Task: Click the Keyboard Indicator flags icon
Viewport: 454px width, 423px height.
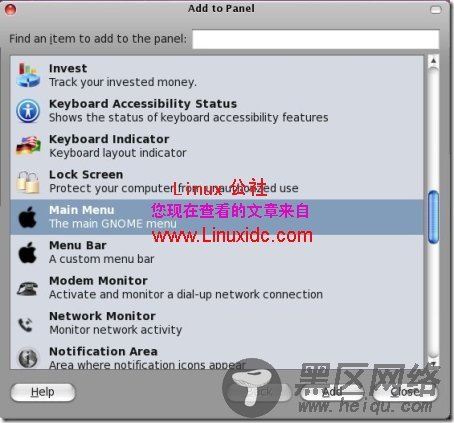Action: click(28, 145)
